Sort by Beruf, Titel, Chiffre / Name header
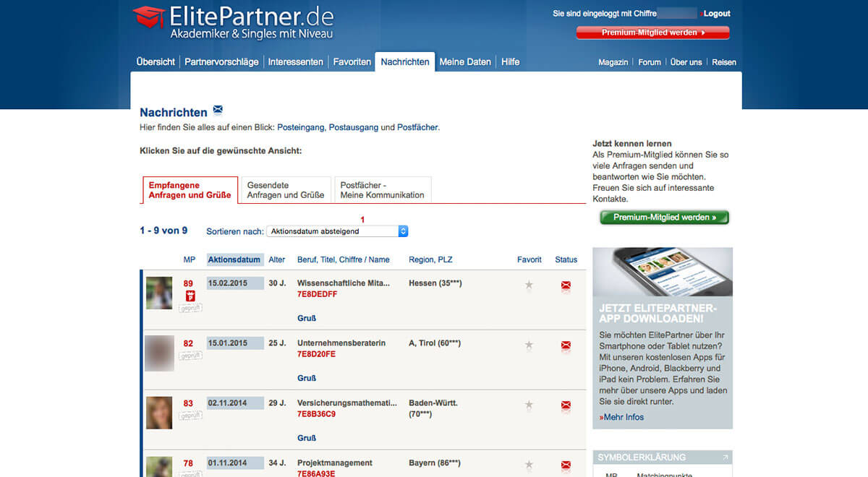Viewport: 868px width, 477px height. coord(344,259)
